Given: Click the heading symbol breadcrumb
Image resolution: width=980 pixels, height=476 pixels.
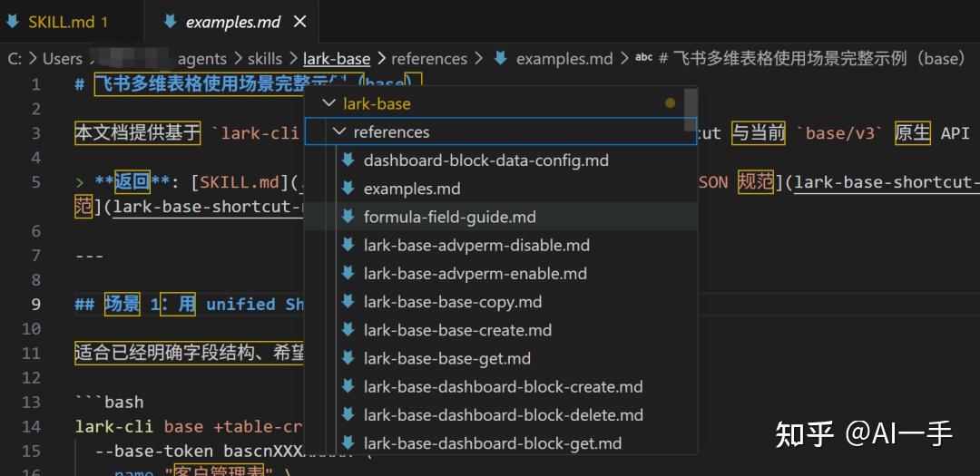Looking at the screenshot, I should 813,59.
